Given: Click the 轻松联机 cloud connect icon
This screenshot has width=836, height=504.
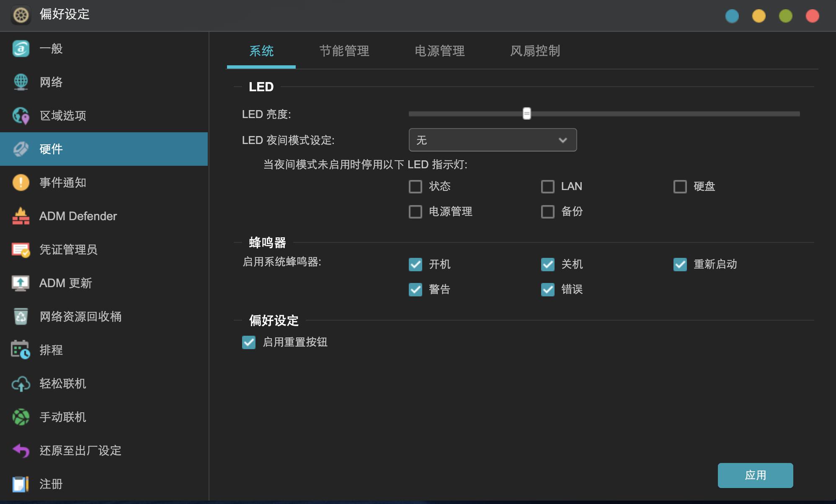Looking at the screenshot, I should 21,384.
